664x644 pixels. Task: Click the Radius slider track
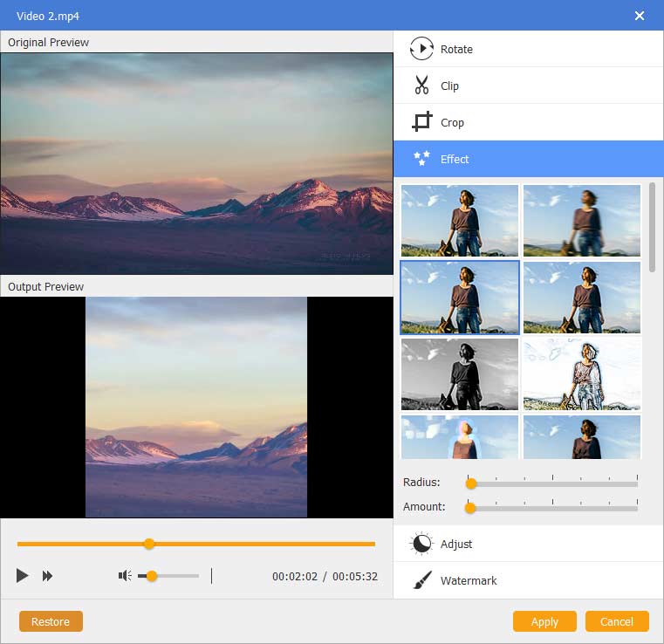tap(553, 483)
